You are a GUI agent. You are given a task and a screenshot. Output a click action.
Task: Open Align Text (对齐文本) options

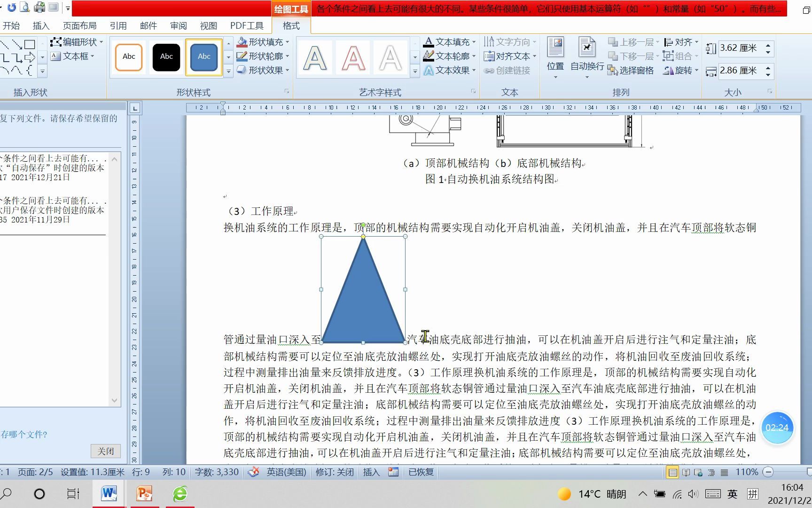[510, 56]
